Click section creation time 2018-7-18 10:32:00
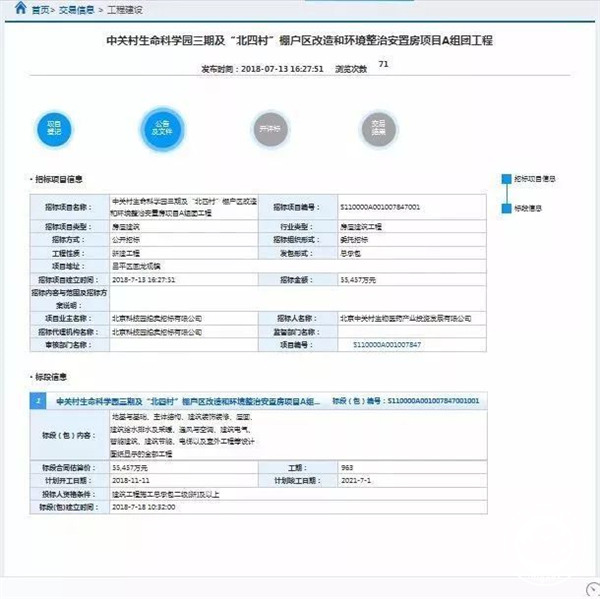 [x=143, y=507]
